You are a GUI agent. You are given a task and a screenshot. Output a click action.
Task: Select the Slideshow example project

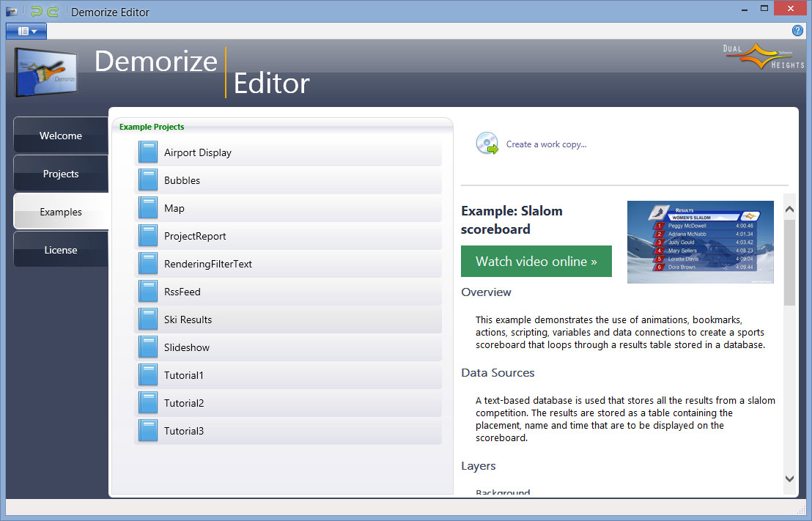[186, 347]
